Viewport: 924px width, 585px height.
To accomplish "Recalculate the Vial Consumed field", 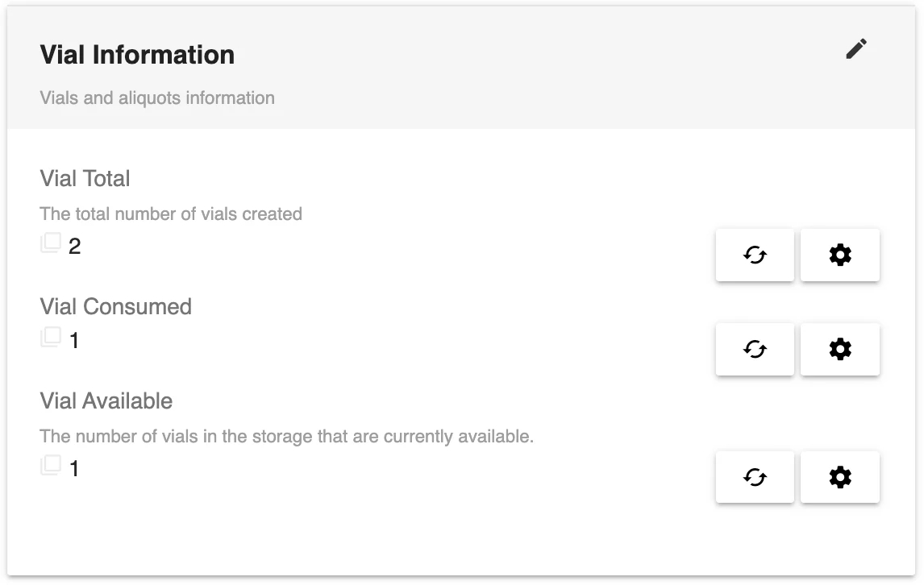I will click(755, 350).
